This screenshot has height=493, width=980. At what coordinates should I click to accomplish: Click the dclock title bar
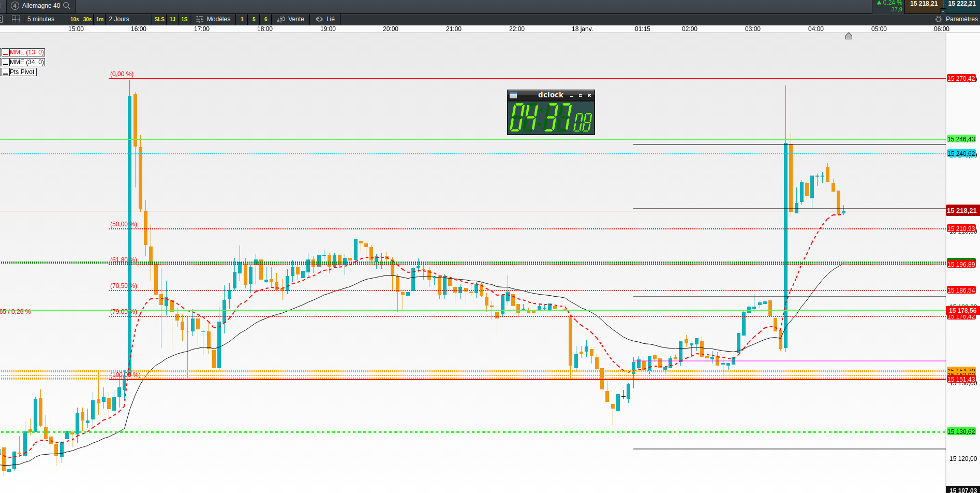551,95
